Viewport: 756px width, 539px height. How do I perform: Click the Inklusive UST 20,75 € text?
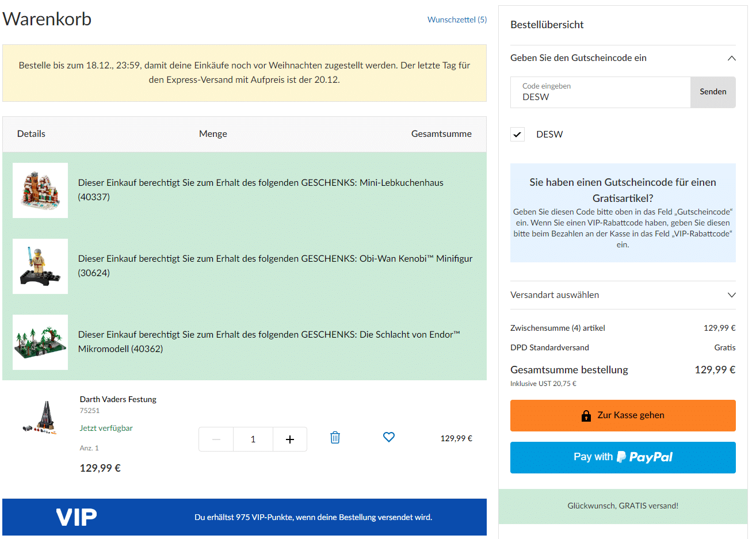(x=543, y=384)
